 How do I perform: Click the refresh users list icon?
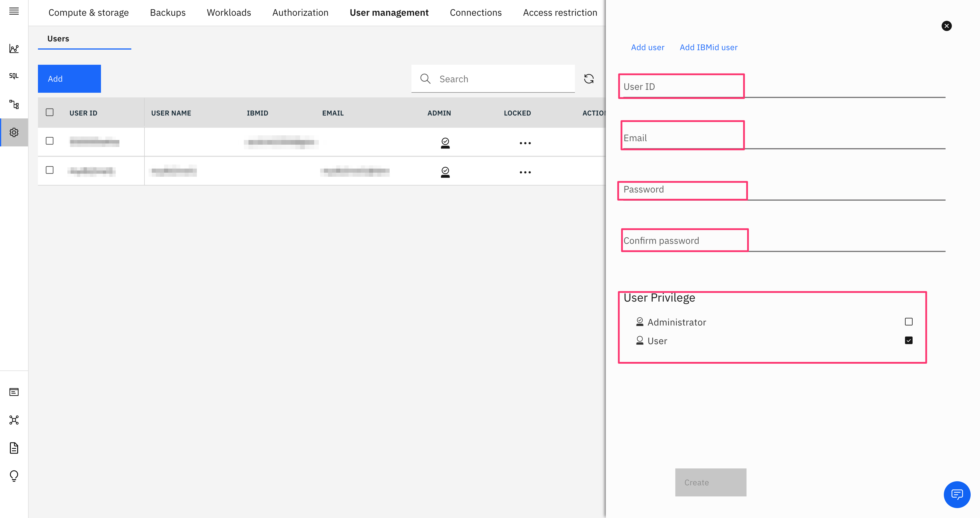(x=589, y=79)
